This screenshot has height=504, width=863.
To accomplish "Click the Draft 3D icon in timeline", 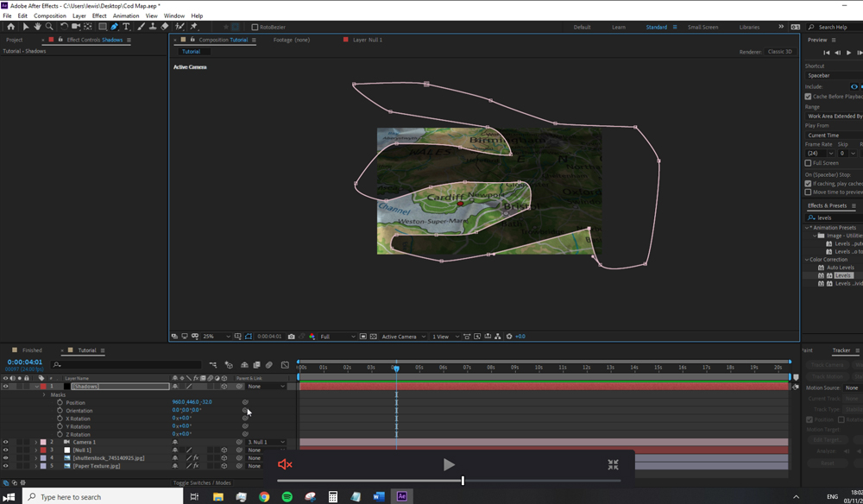I will point(229,365).
